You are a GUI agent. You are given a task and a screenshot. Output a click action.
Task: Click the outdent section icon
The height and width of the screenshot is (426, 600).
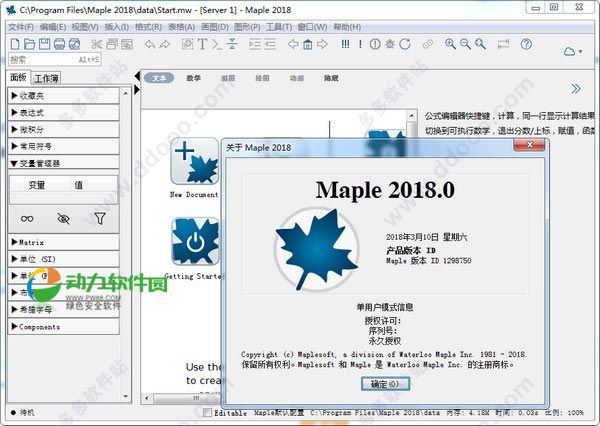[x=270, y=44]
